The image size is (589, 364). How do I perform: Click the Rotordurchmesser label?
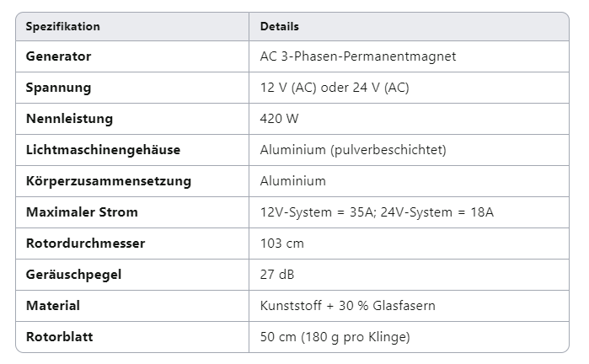tap(85, 244)
